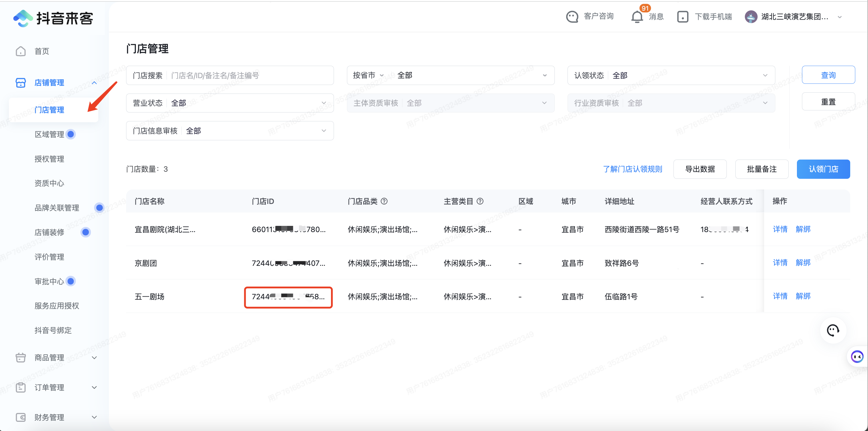Open the account dropdown arrow in header
The width and height of the screenshot is (868, 431).
(x=839, y=17)
